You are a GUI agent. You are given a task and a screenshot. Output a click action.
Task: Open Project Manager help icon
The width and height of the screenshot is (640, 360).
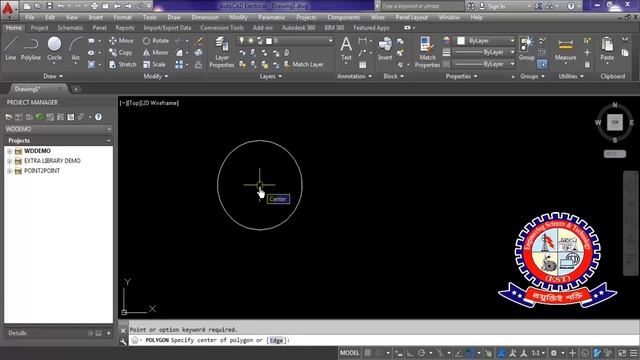(98, 117)
